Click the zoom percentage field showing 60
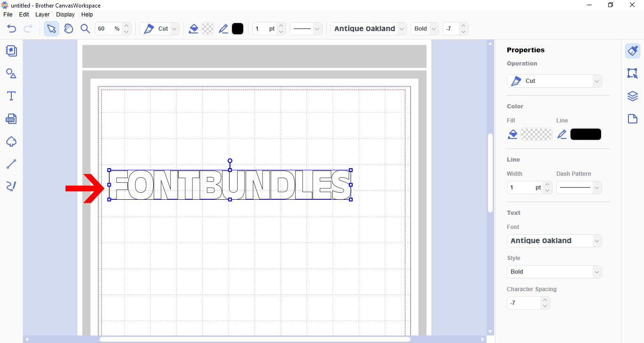The height and width of the screenshot is (343, 644). (108, 29)
